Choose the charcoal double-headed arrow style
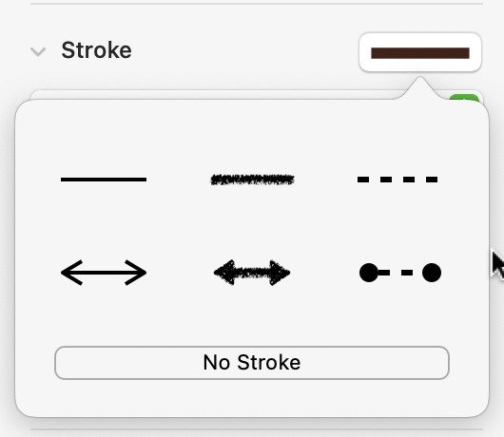504x437 pixels. (x=252, y=273)
